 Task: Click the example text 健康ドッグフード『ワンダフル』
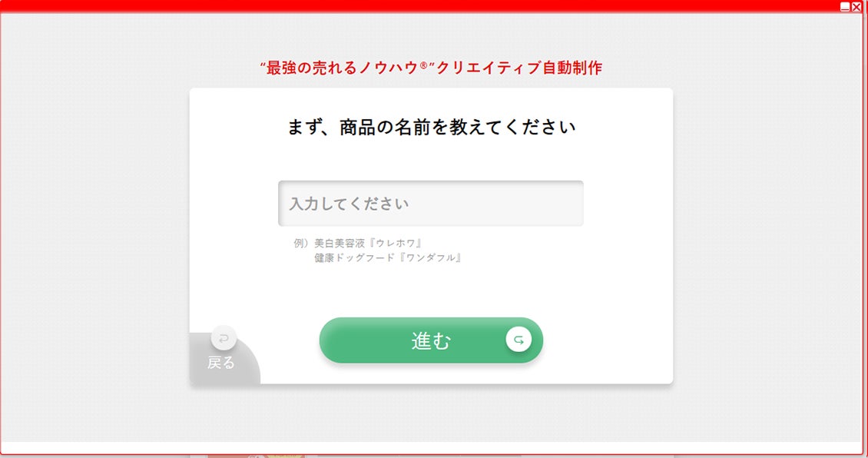click(x=389, y=257)
